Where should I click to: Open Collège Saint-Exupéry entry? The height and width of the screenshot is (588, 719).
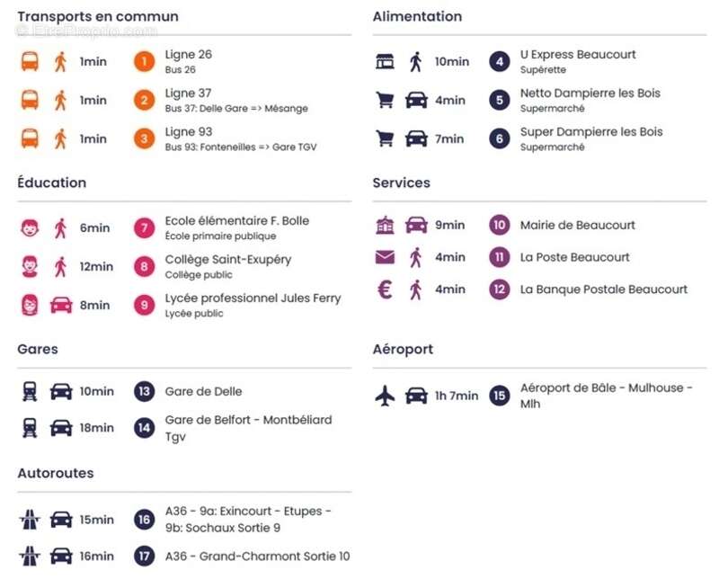(228, 266)
